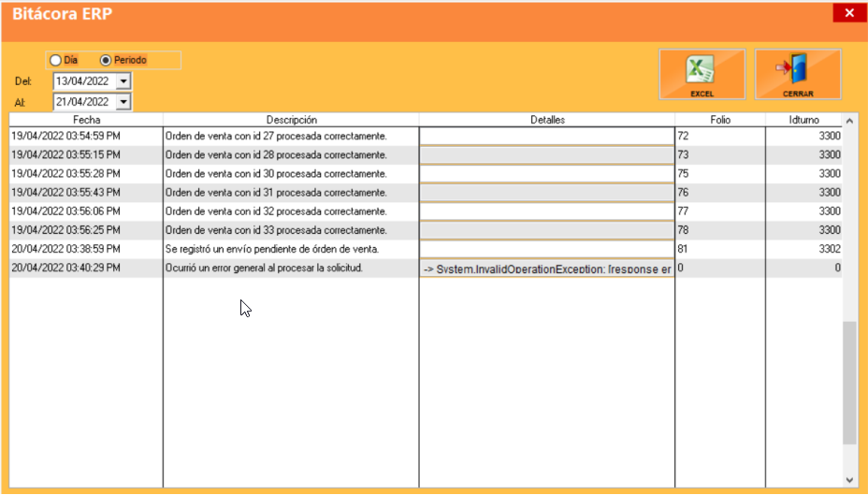Screen dimensions: 868x495
Task: Click Folio cell 75
Action: (720, 174)
